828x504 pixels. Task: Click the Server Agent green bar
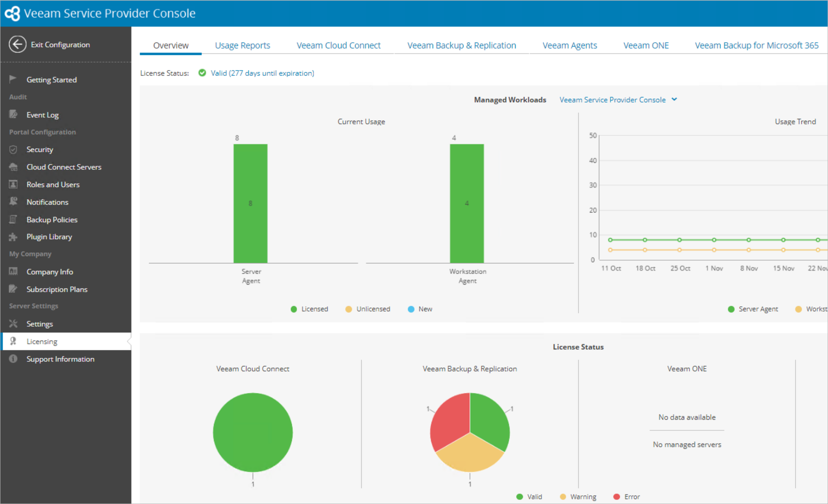tap(250, 204)
